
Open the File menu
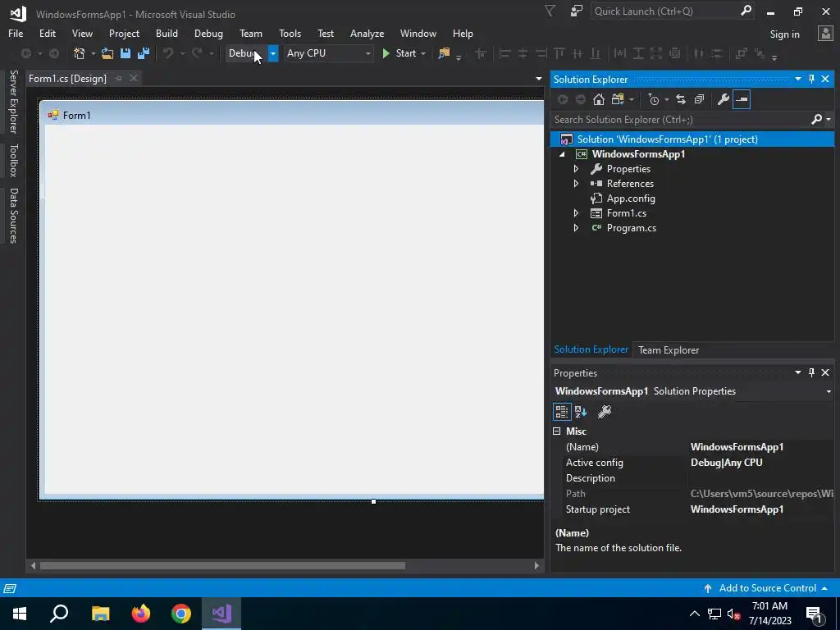[x=16, y=33]
